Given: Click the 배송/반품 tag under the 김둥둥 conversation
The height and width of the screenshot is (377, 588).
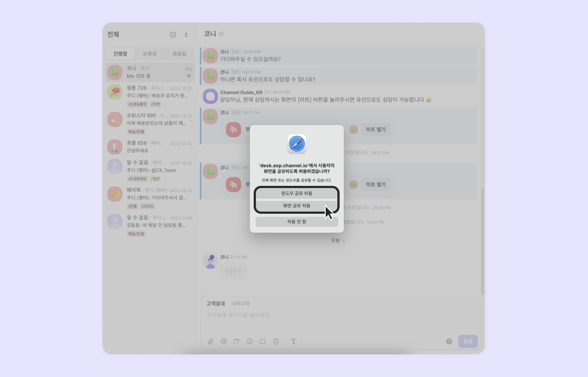Looking at the screenshot, I should pos(136,234).
